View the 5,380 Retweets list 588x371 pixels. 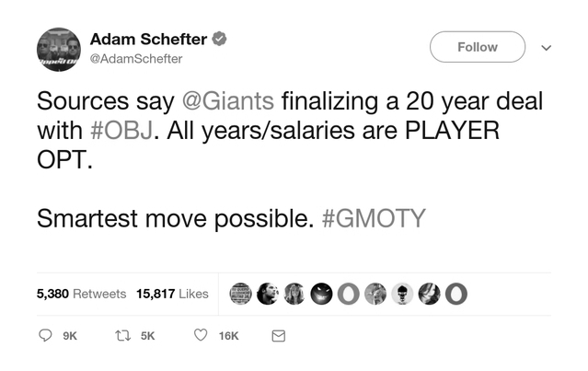point(81,294)
